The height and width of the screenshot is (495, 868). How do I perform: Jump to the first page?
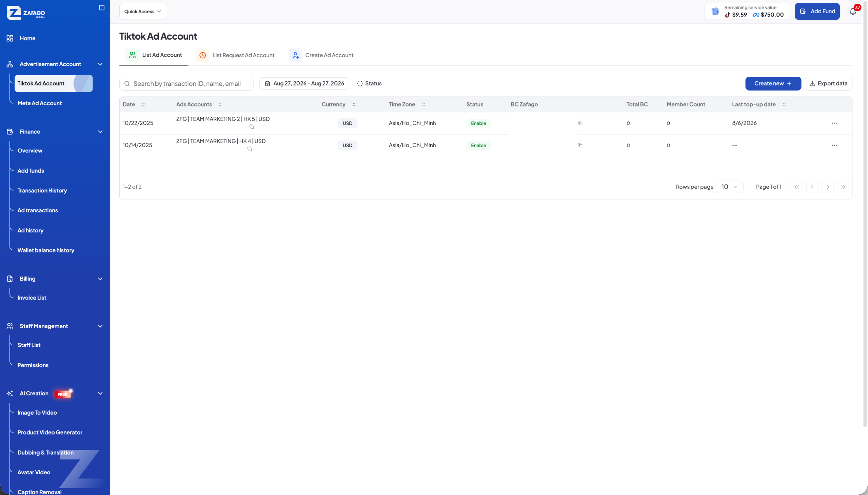(797, 187)
